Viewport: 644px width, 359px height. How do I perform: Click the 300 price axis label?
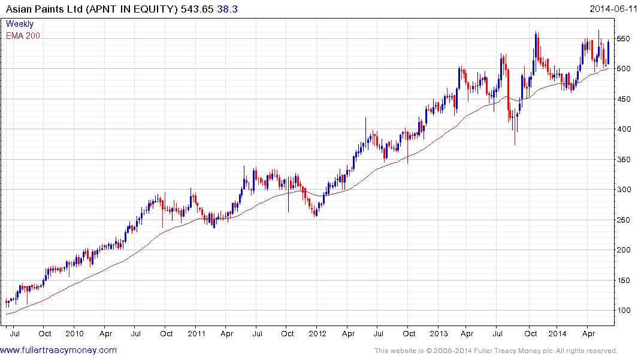(624, 190)
